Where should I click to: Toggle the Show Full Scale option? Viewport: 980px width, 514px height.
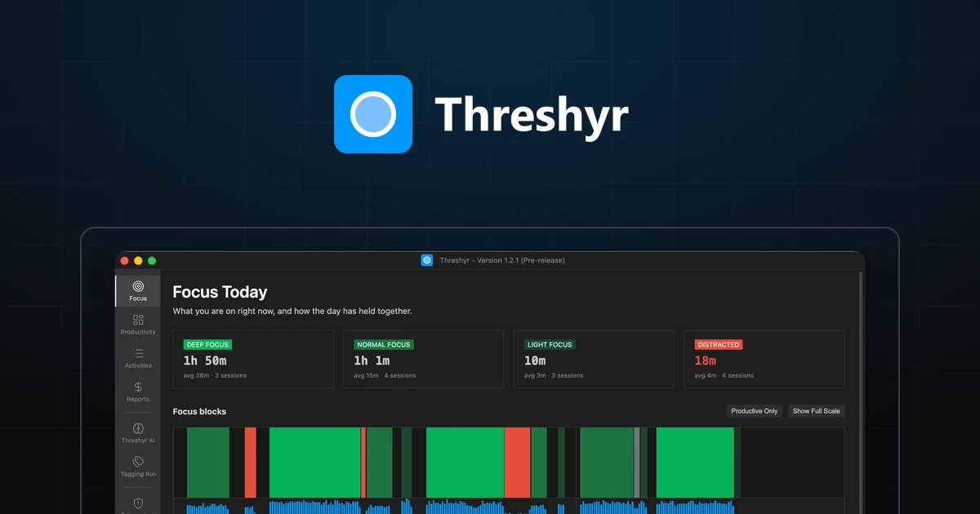tap(816, 411)
